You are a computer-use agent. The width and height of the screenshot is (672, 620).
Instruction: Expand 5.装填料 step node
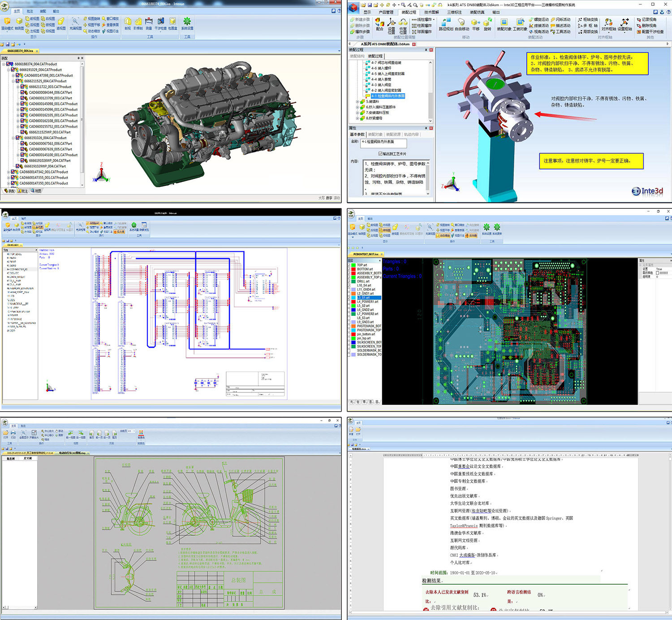pos(358,102)
